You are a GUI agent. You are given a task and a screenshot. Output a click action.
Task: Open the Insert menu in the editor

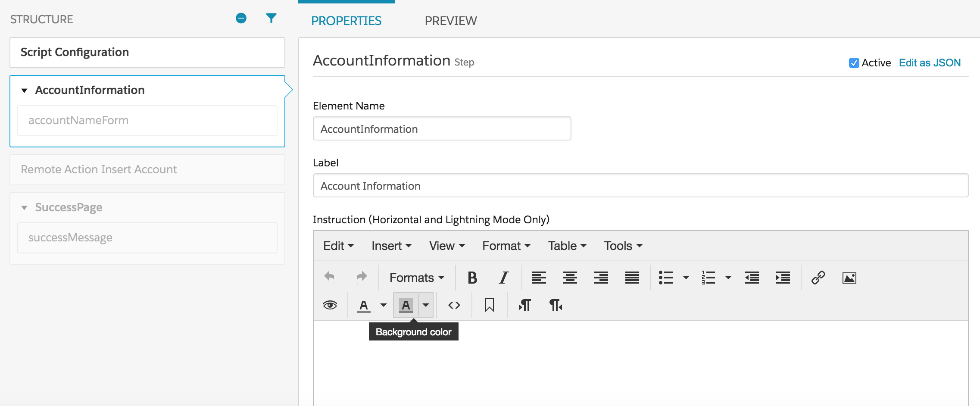click(391, 246)
